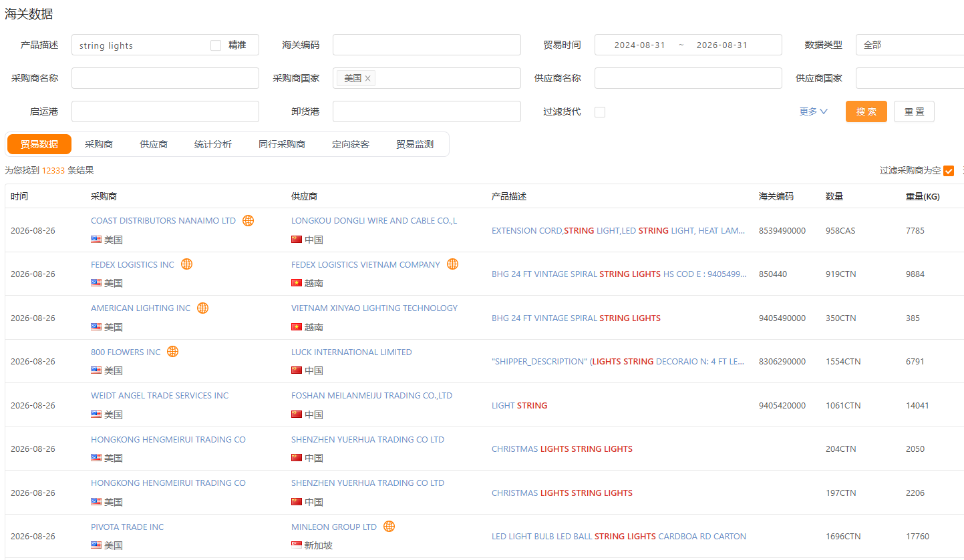Viewport: 964px width, 560px height.
Task: Switch to the 贸易数据 tab
Action: coord(39,144)
